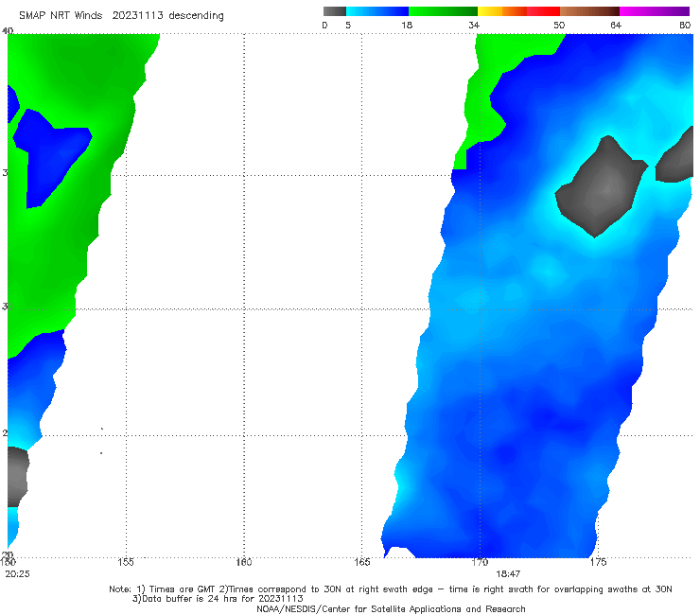Click the longitude label '175'
700x615 pixels.
[598, 562]
